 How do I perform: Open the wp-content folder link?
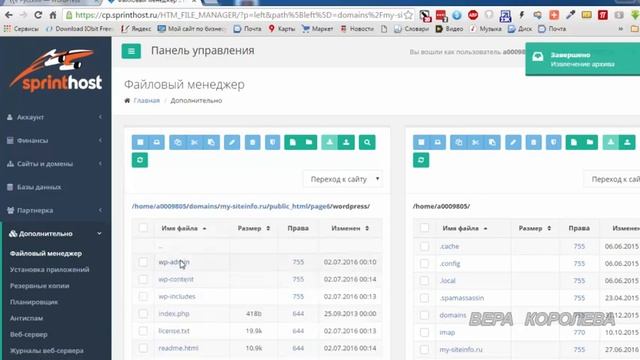(176, 279)
